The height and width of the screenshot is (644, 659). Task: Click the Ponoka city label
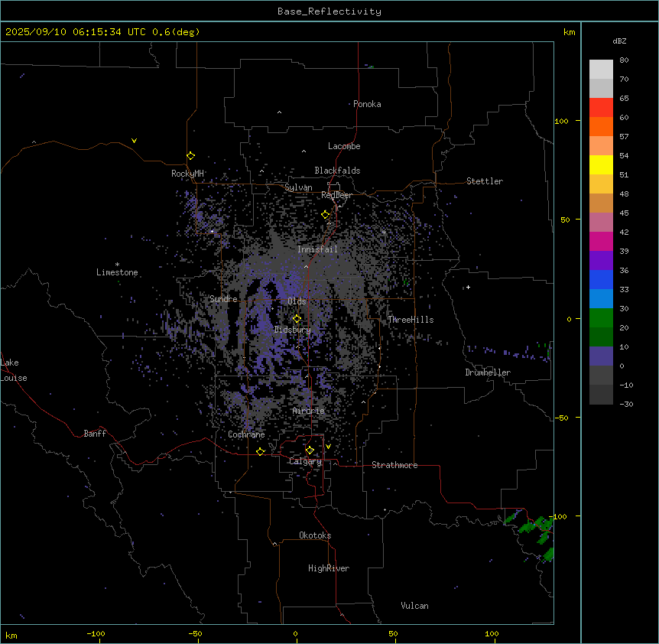click(x=367, y=104)
